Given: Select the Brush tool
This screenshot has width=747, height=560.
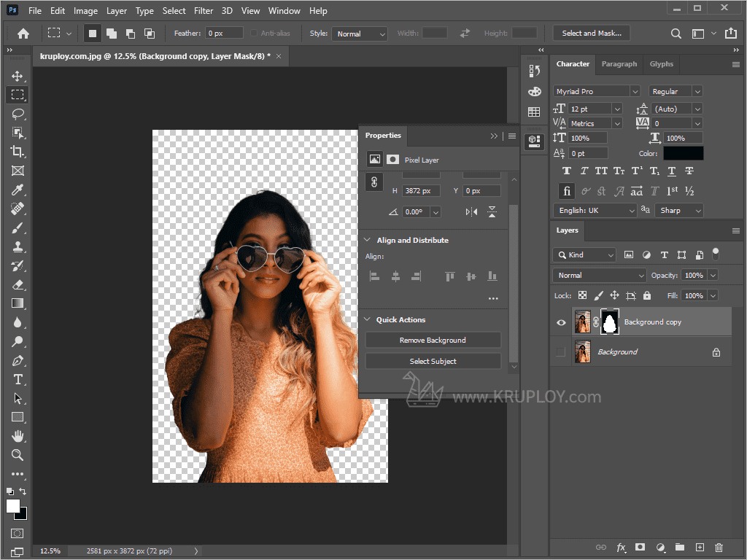Looking at the screenshot, I should click(x=18, y=227).
